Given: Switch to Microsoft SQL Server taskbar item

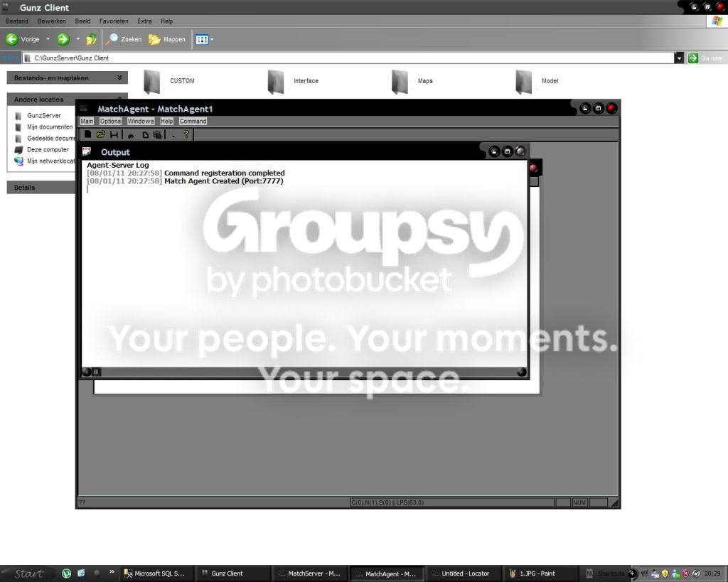Looking at the screenshot, I should coord(154,573).
